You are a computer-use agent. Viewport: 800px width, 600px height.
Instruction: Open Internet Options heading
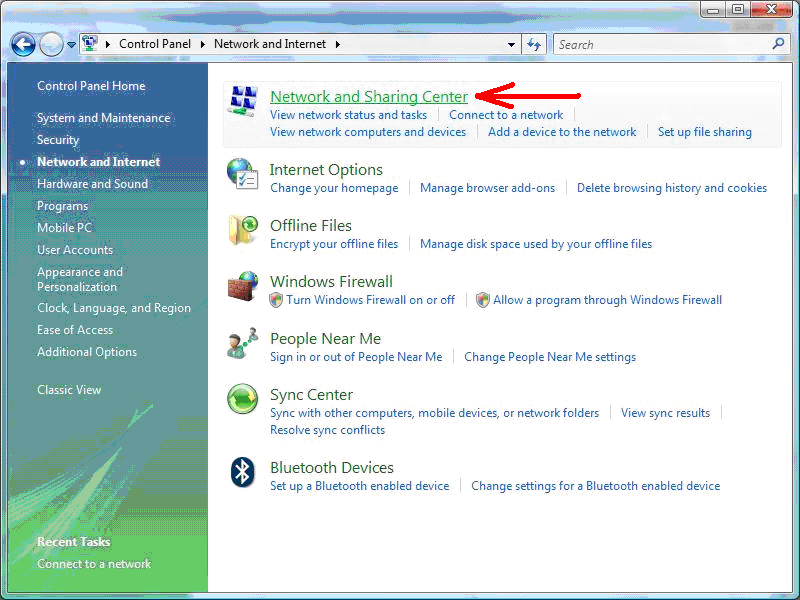click(326, 169)
